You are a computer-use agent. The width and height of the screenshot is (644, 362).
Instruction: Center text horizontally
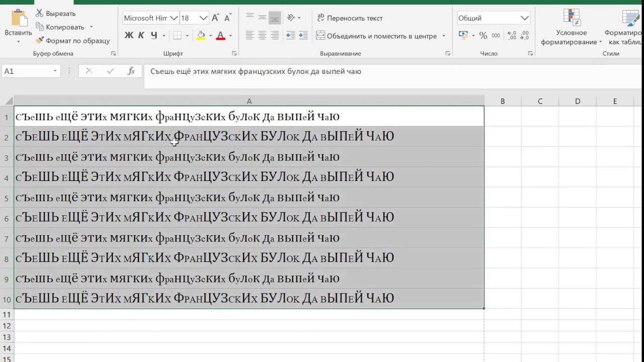[262, 35]
